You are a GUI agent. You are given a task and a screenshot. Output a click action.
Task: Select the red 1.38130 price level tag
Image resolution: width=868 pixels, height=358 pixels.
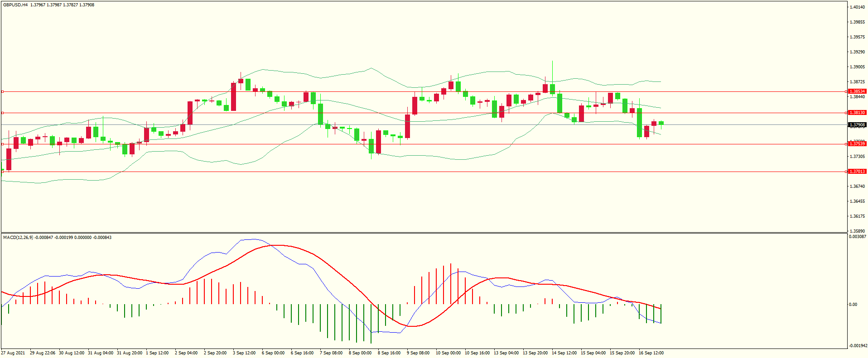(x=857, y=113)
